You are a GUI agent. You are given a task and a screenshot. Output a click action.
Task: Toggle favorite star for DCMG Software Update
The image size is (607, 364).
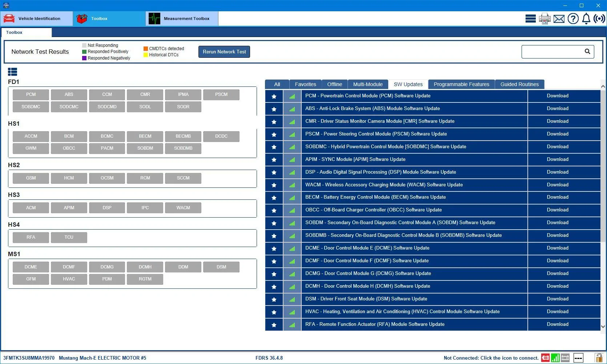coord(274,274)
